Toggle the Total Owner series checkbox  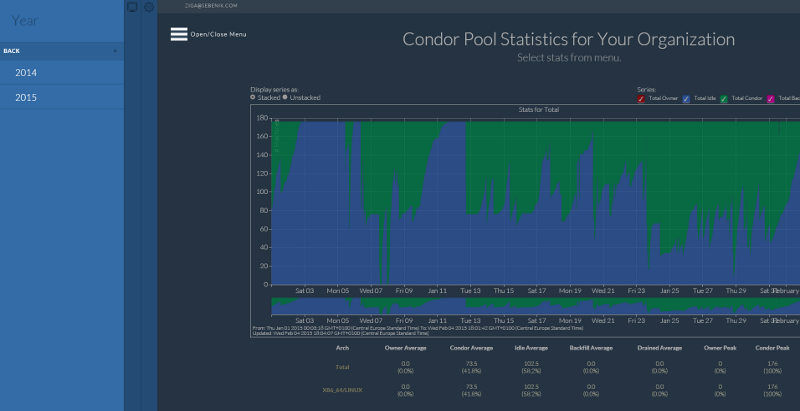[641, 99]
